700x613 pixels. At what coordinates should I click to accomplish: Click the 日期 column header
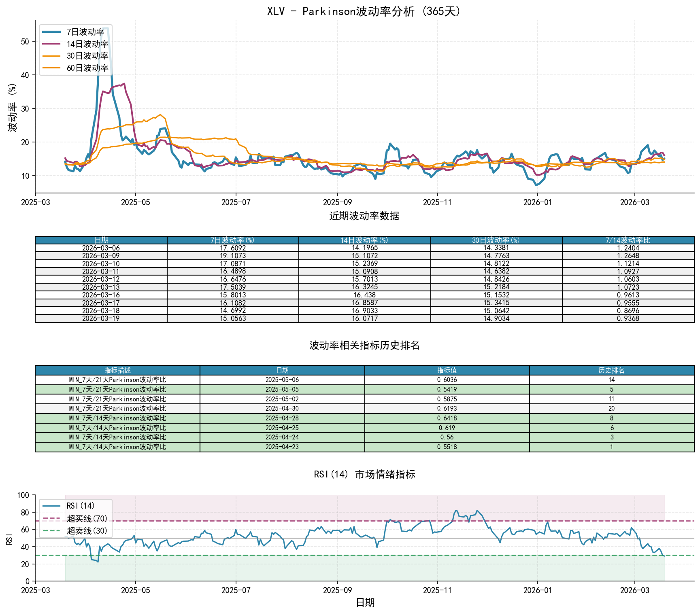[100, 240]
